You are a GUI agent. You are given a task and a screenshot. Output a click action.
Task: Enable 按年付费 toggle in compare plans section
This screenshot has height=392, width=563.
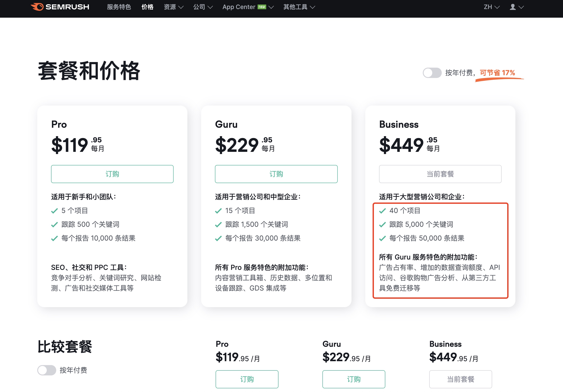47,370
